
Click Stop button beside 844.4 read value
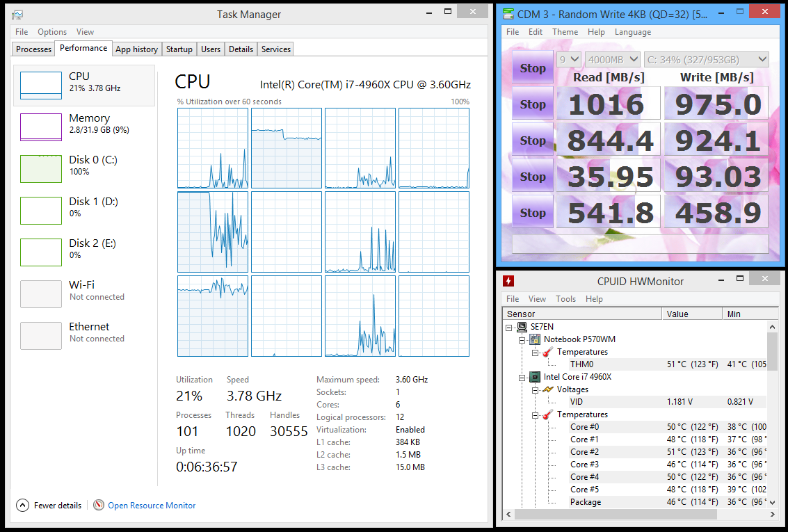click(x=533, y=140)
